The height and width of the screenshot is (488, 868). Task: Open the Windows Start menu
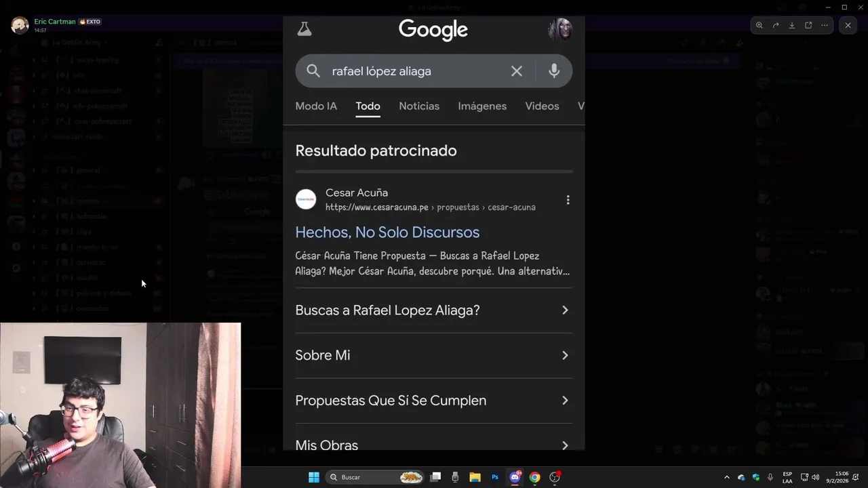point(314,477)
